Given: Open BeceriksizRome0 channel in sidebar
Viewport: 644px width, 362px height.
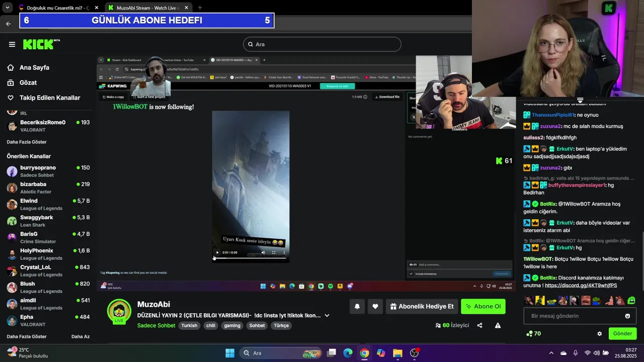Looking at the screenshot, I should (x=48, y=126).
